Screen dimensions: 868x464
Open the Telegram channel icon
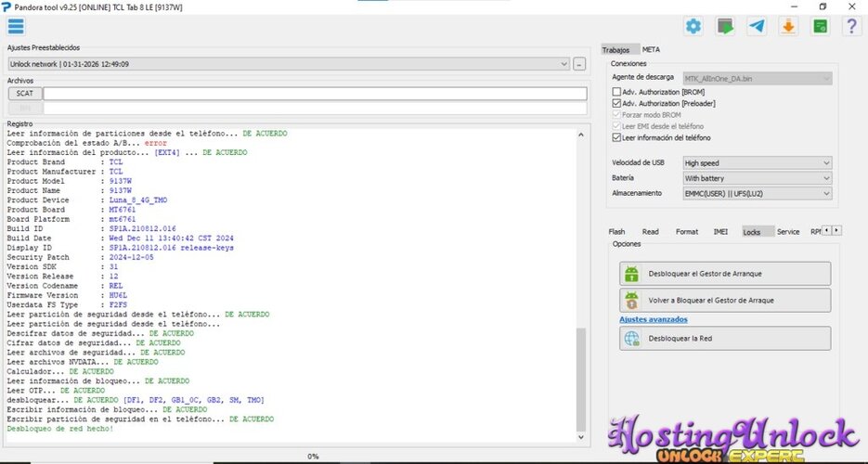757,26
